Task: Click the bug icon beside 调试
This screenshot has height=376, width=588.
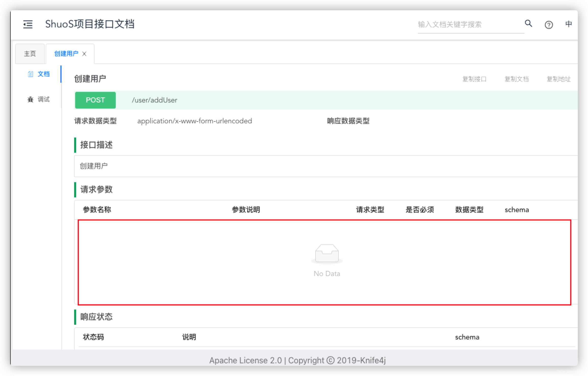Action: point(30,99)
